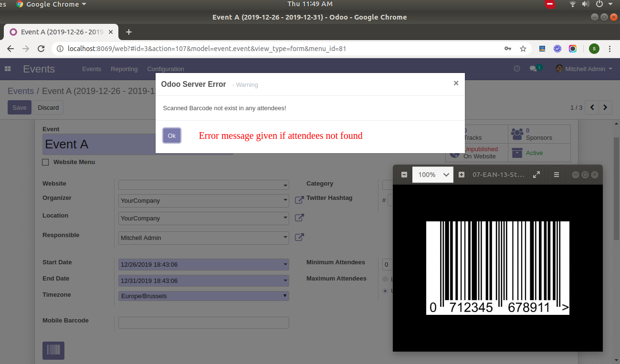
Task: Click the Sponsors stat button
Action: [539, 134]
